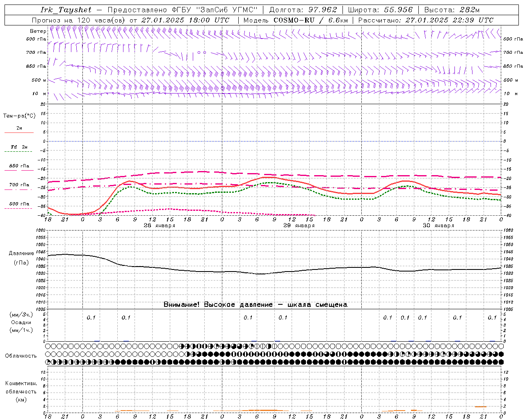Screen dimensions: 525x420
Task: Click the orange convective bar near 21h 30 января
Action: [x=481, y=406]
